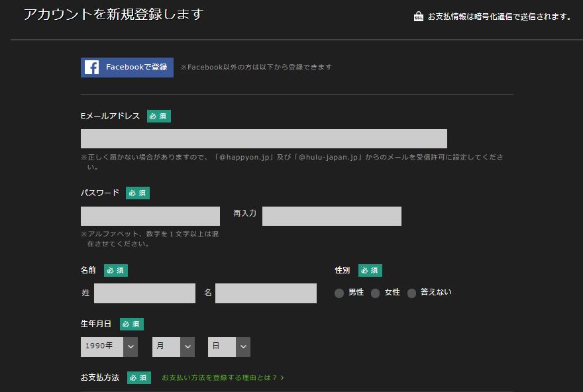Click the Eメールアドレス field label
The height and width of the screenshot is (392, 583).
(x=110, y=116)
